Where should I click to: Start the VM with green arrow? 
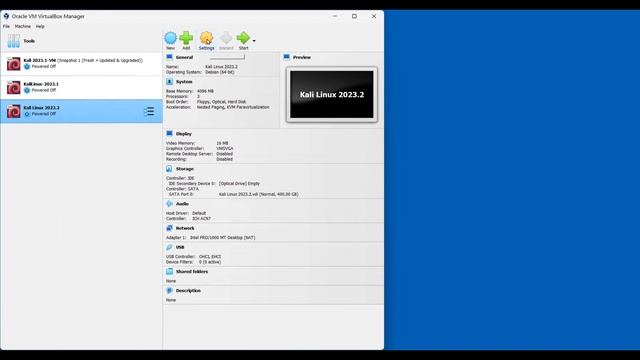tap(243, 38)
